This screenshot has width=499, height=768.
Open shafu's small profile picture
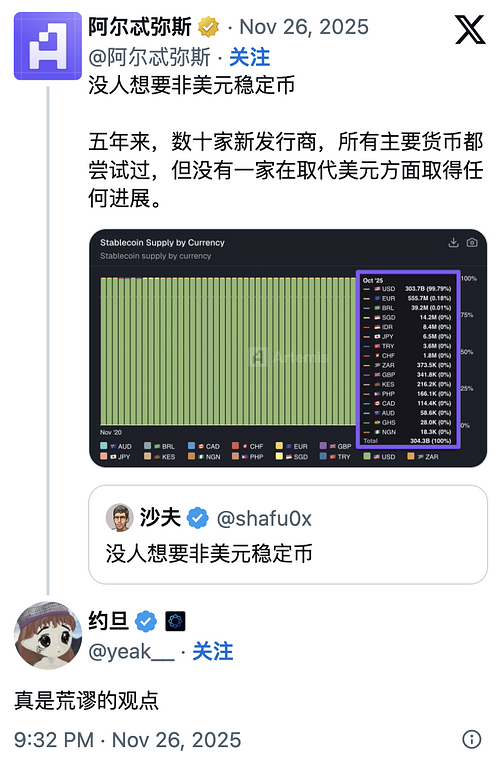[x=119, y=517]
